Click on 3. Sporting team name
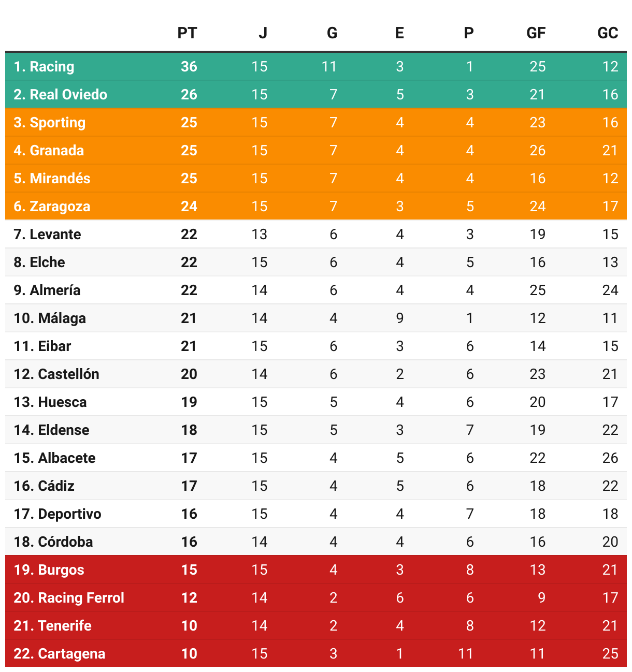The image size is (632, 672). [50, 123]
